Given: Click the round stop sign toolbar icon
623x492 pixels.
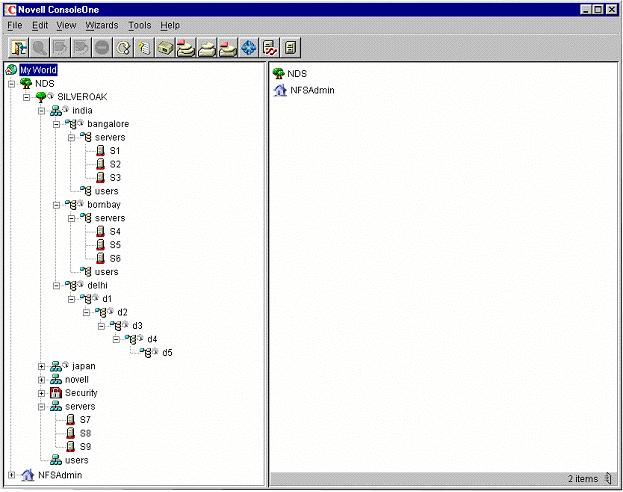Looking at the screenshot, I should 102,48.
